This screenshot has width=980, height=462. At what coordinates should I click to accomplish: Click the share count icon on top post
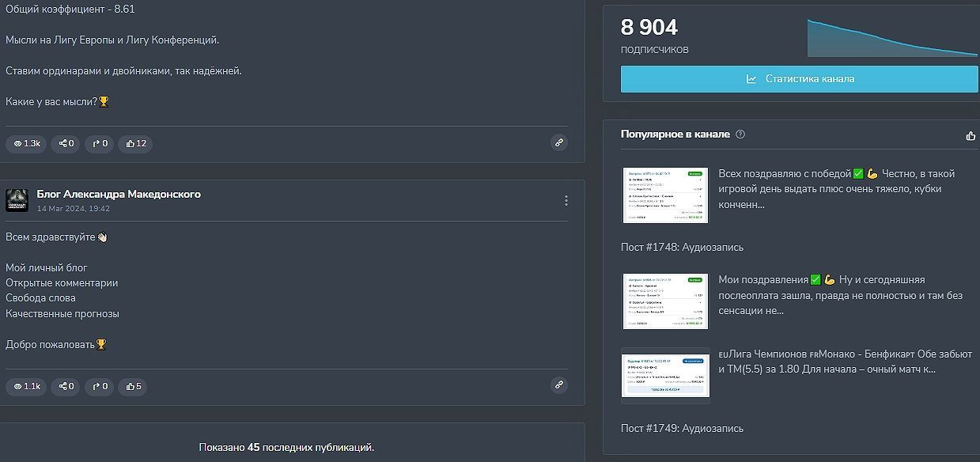coord(66,143)
